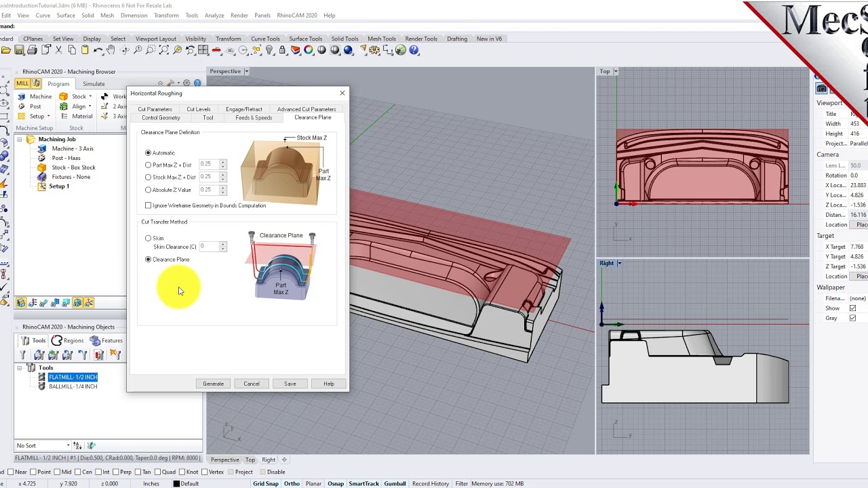868x488 pixels.
Task: Click the Zoom Extents icon
Action: pyautogui.click(x=164, y=50)
